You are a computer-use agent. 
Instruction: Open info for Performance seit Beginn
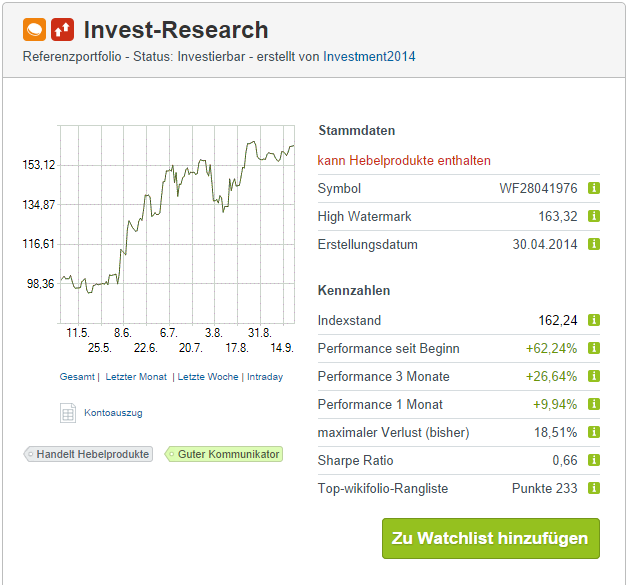594,348
